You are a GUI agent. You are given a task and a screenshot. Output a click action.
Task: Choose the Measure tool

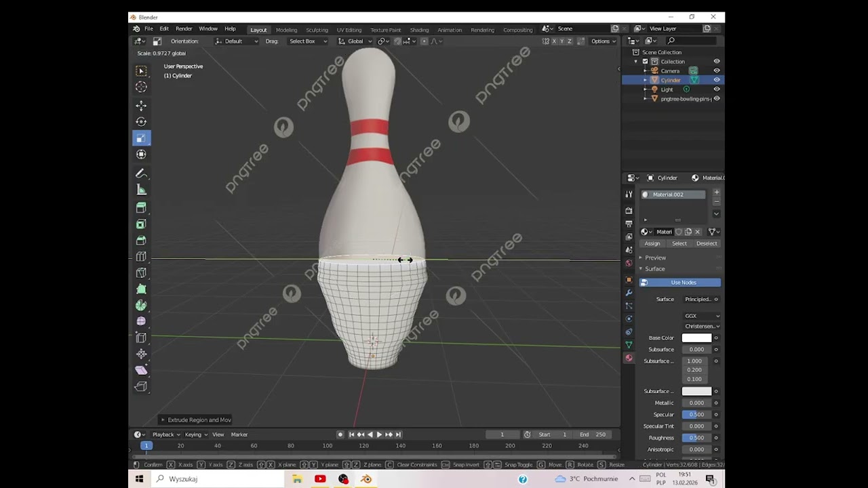tap(141, 190)
